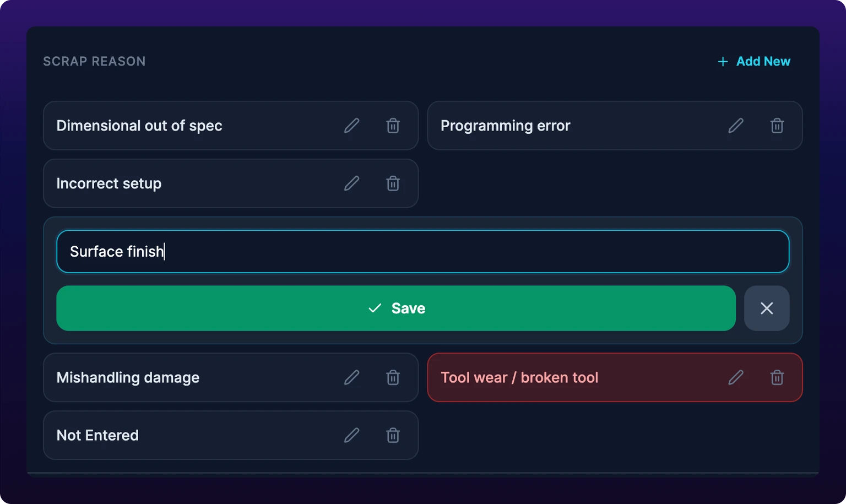Remove Programming error with its trash icon
The width and height of the screenshot is (846, 504).
(777, 126)
